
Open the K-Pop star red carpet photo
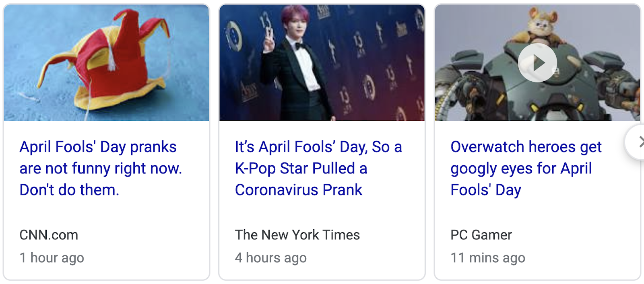322,63
